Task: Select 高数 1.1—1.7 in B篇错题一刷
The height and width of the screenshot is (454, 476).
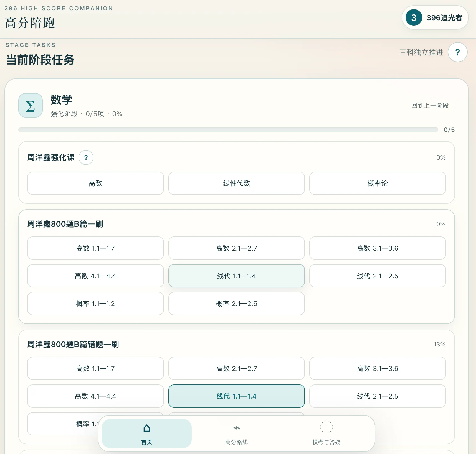Action: [95, 368]
